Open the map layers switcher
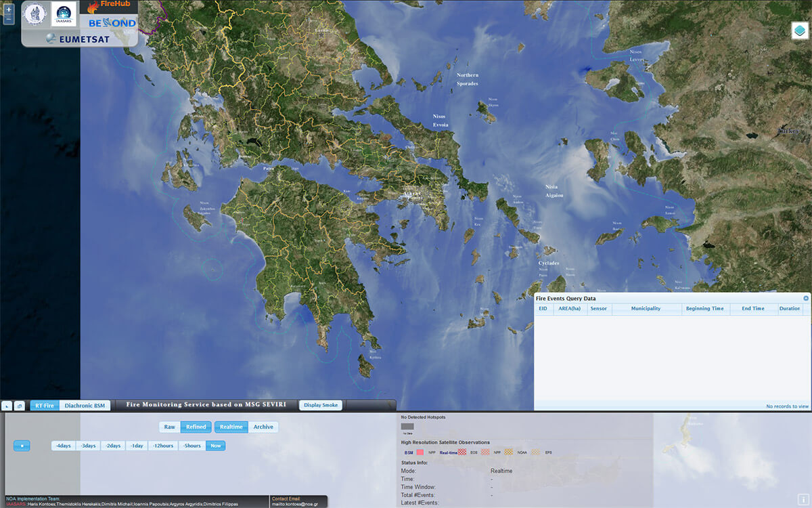Image resolution: width=812 pixels, height=508 pixels. pos(800,31)
